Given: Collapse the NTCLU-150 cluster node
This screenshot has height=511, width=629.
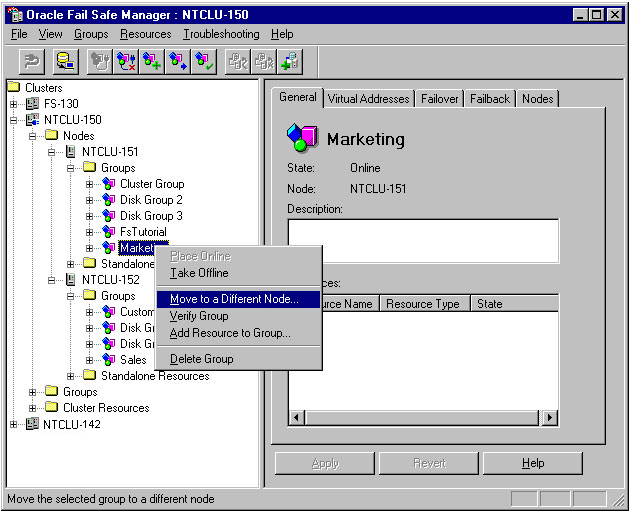Looking at the screenshot, I should 14,120.
